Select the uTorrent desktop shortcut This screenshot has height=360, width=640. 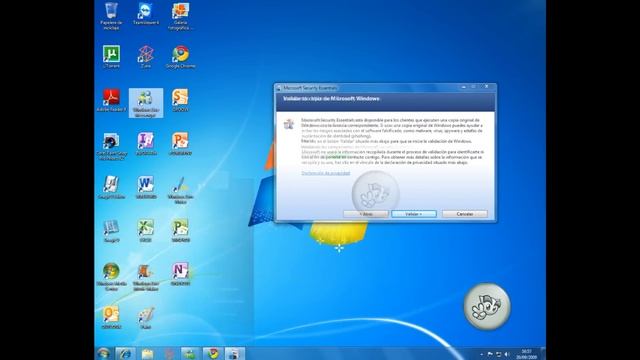[111, 56]
